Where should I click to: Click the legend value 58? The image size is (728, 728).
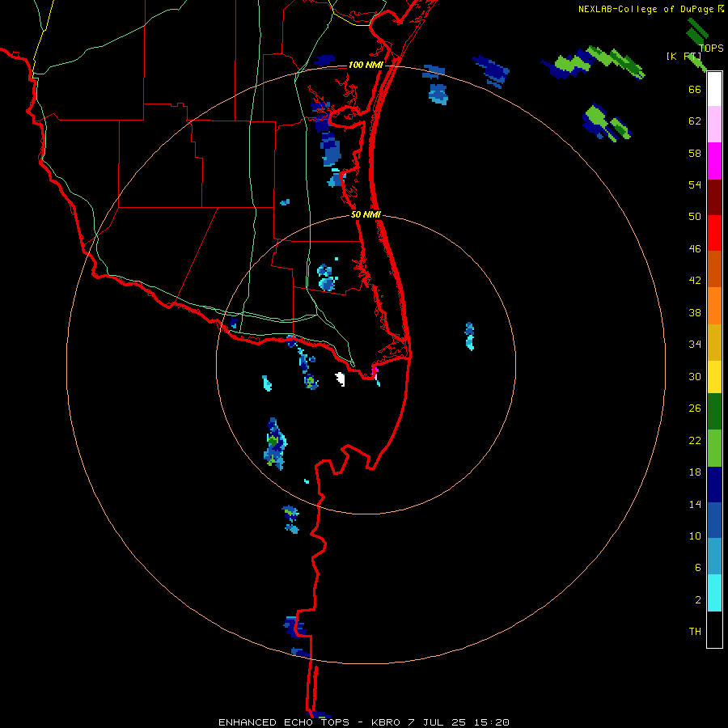pos(695,153)
